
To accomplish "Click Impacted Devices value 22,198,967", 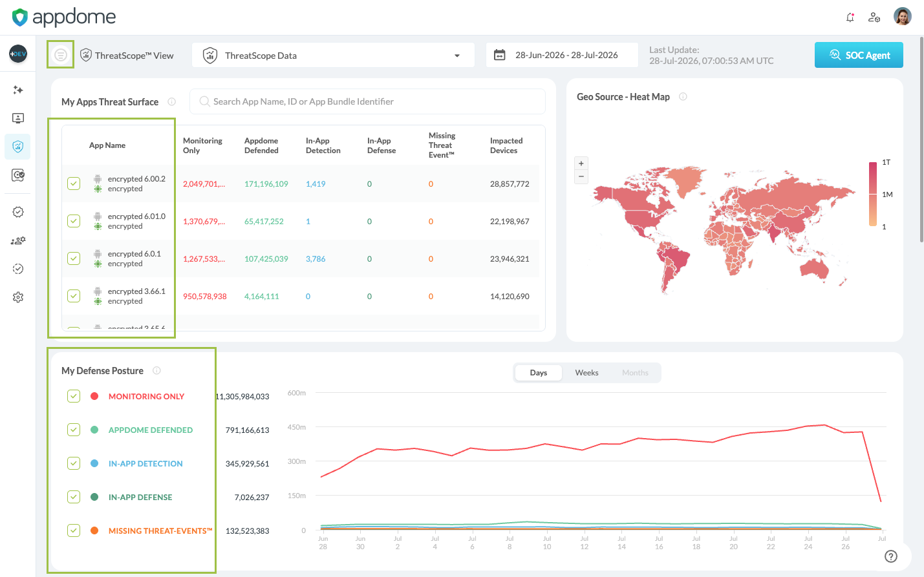I will pyautogui.click(x=510, y=222).
